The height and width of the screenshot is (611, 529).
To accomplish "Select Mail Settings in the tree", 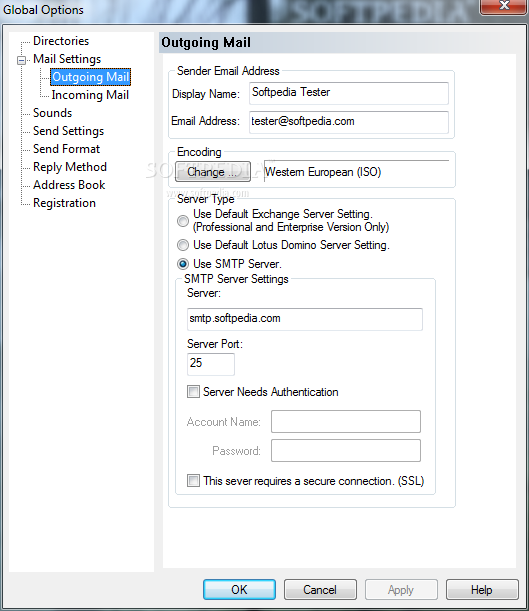I will click(x=67, y=59).
